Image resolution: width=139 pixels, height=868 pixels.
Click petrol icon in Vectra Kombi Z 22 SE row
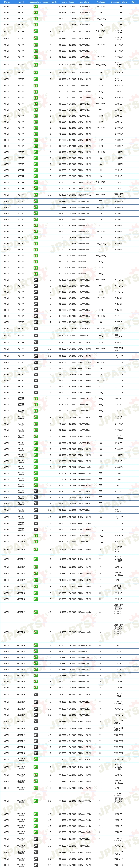35,814
